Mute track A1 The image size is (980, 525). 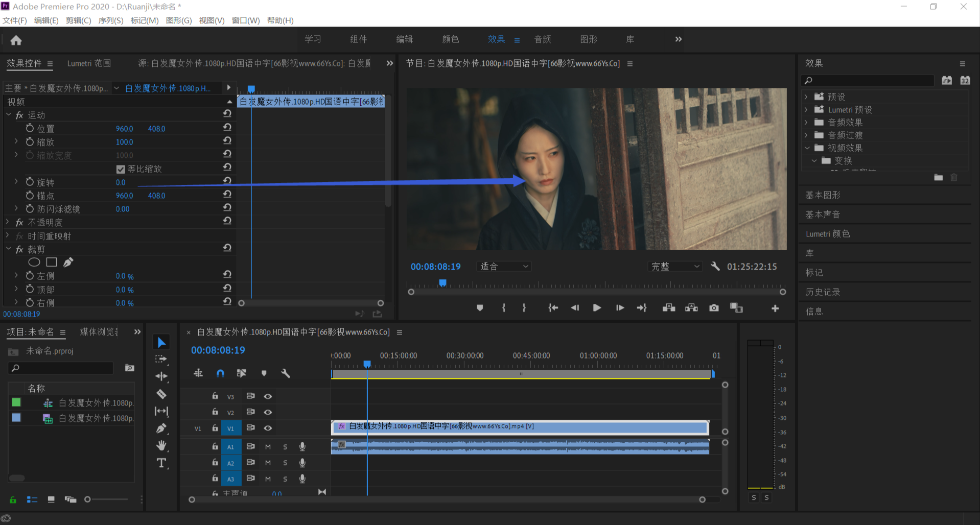[x=268, y=447]
